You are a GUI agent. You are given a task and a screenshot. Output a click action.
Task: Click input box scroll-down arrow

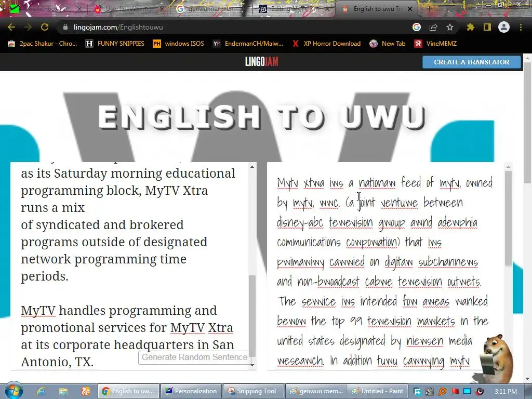pyautogui.click(x=252, y=365)
